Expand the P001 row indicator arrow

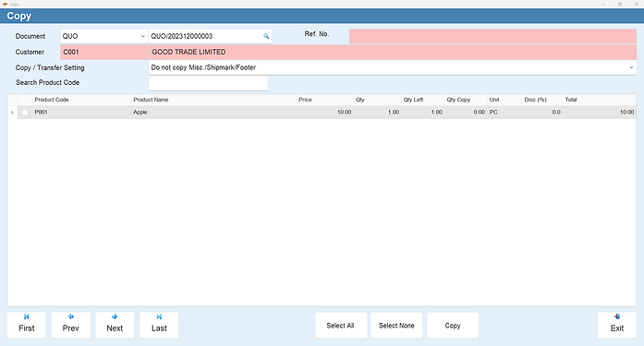12,113
